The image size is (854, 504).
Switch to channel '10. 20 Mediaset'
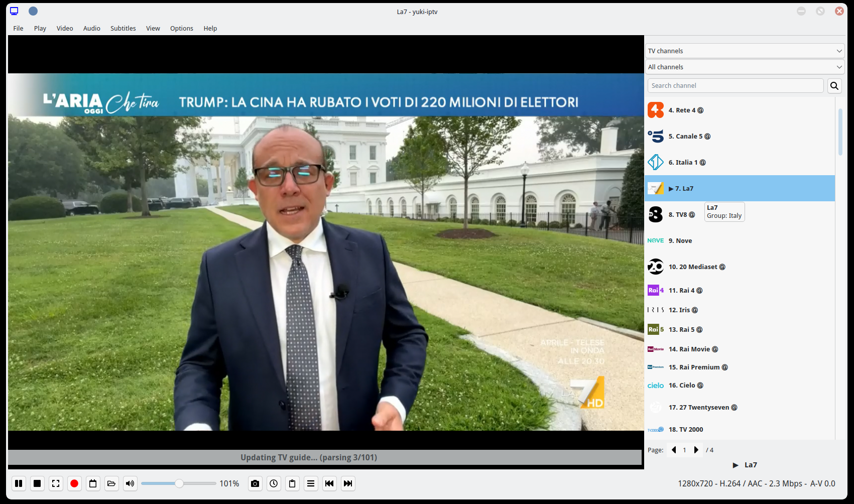coord(740,267)
